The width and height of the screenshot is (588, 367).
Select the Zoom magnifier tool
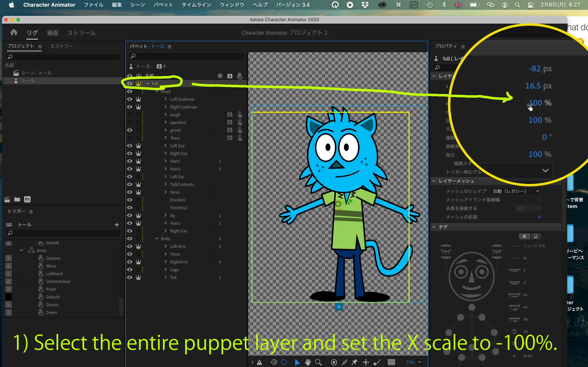(x=318, y=362)
